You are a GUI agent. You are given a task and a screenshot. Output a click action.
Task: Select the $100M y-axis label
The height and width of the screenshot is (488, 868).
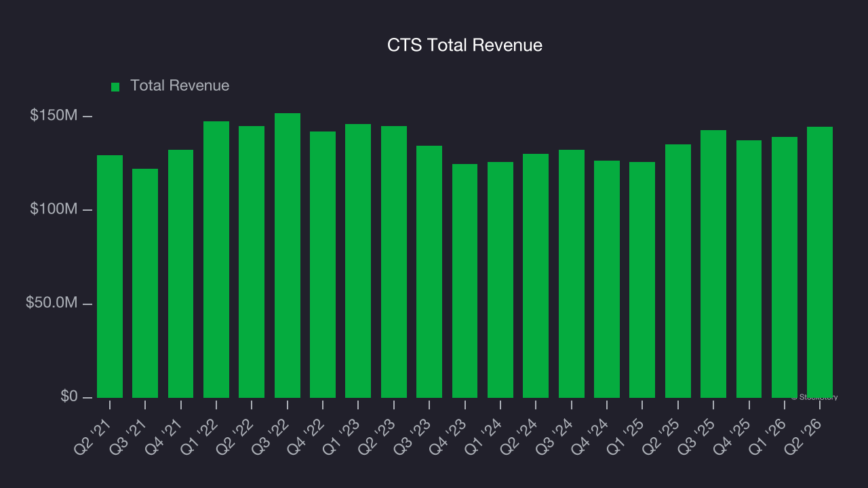click(x=54, y=209)
